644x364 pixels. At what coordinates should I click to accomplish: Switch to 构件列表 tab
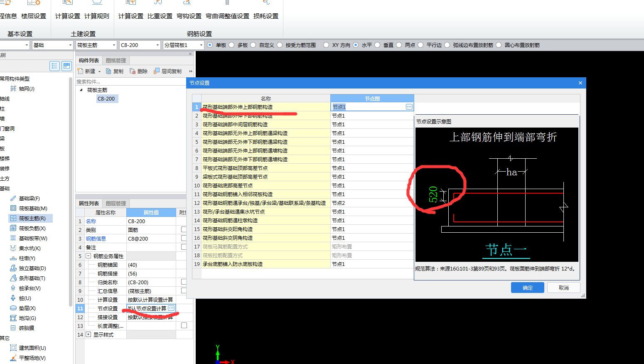click(89, 61)
